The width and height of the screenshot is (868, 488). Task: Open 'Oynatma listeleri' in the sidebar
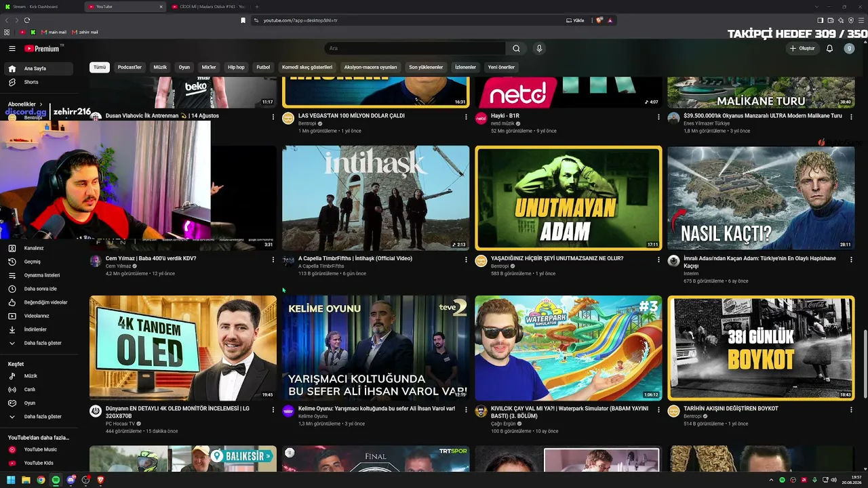click(38, 275)
